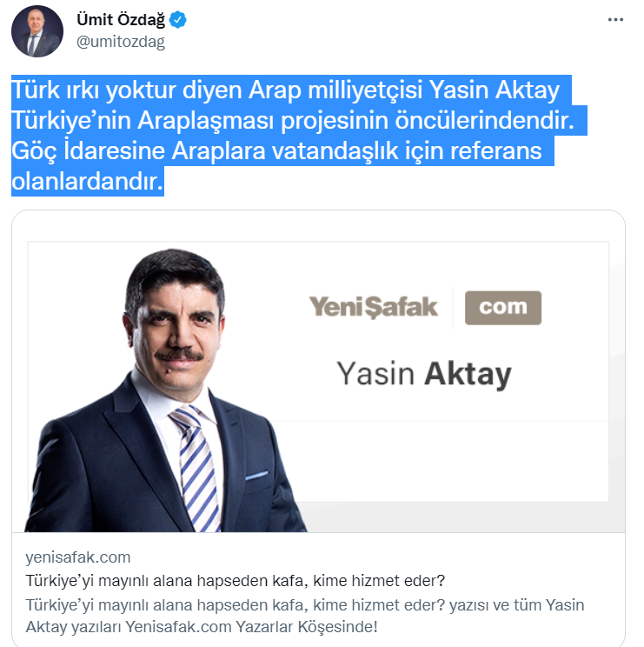
Task: Open headline "Türkiye'yi mayınlı alana hapseden kafa"
Action: (x=235, y=581)
